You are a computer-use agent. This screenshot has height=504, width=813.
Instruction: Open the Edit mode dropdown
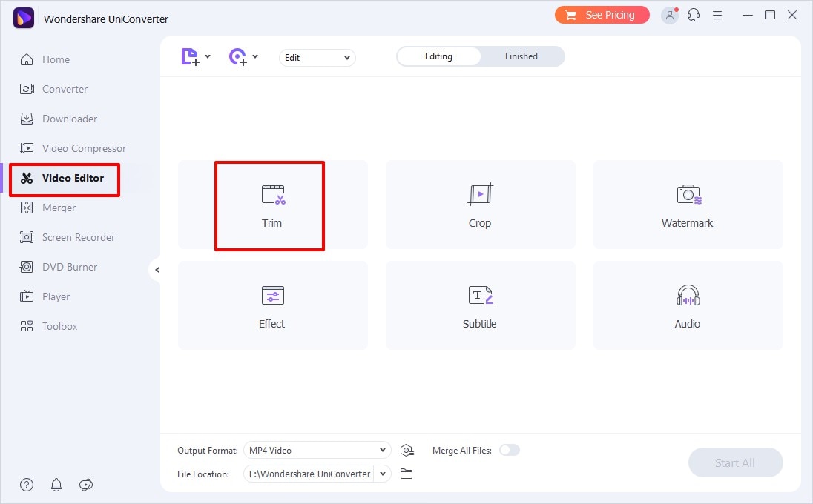pyautogui.click(x=317, y=58)
